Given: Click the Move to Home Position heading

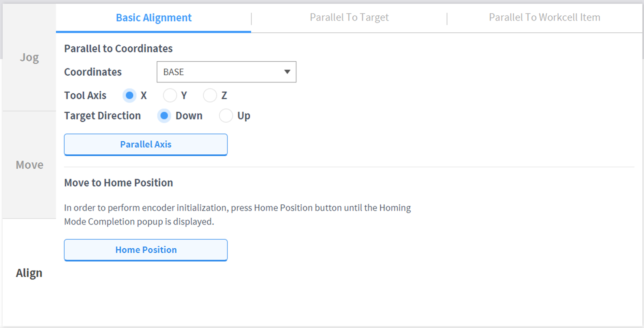Looking at the screenshot, I should coord(118,183).
